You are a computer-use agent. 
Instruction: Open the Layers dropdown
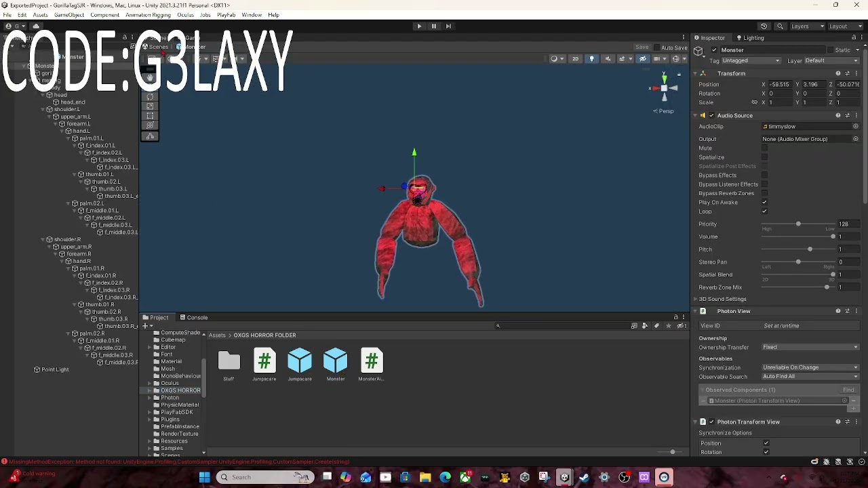click(x=808, y=26)
